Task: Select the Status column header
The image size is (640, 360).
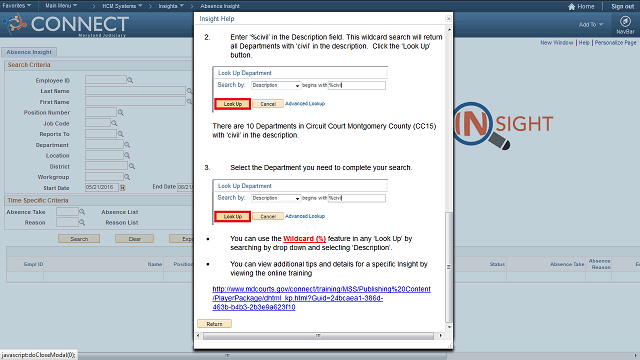Action: tap(497, 264)
